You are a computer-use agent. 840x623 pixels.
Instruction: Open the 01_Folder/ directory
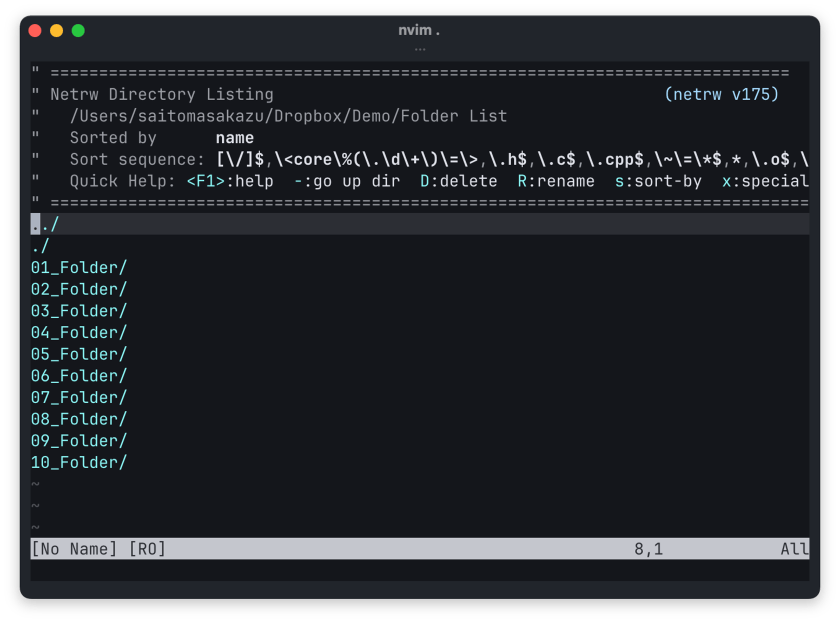tap(78, 267)
